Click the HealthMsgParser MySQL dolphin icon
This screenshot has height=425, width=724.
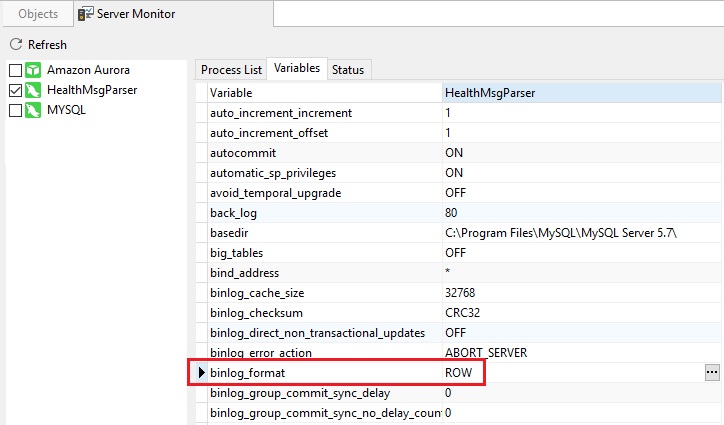(x=33, y=90)
